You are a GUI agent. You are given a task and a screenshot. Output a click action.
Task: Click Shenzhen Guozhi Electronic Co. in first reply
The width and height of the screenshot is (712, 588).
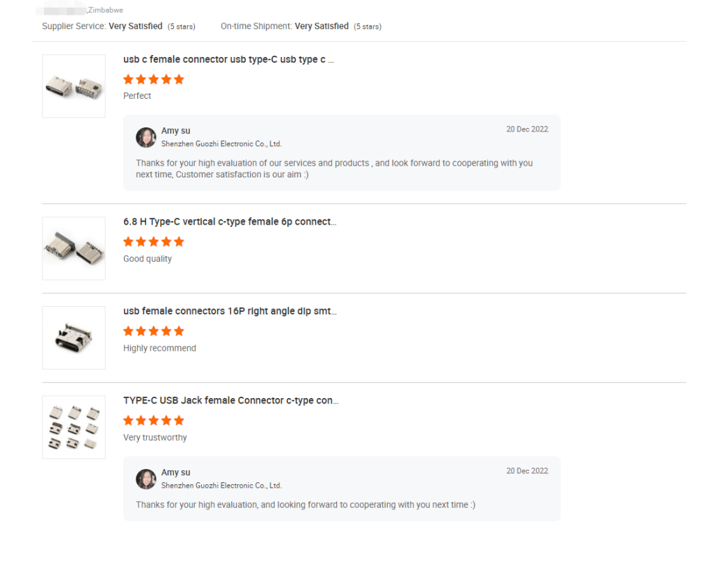point(221,144)
